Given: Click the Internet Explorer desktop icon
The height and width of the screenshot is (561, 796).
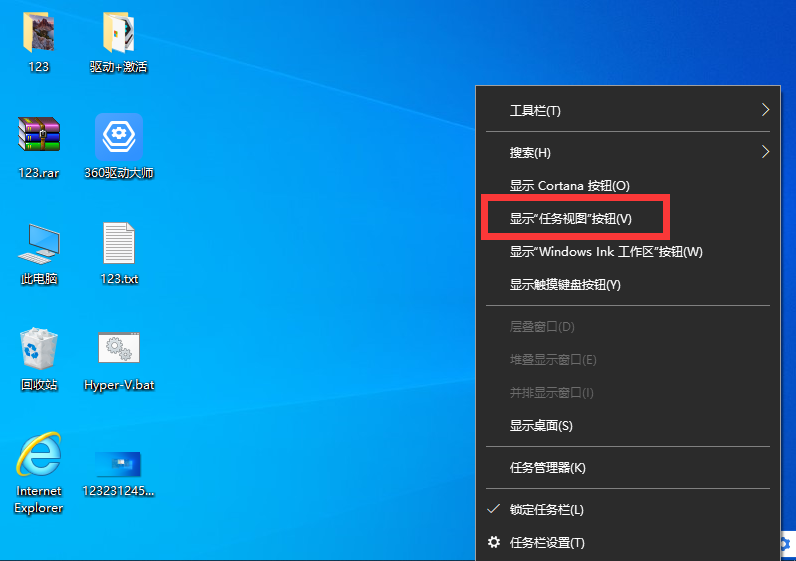Looking at the screenshot, I should [38, 457].
